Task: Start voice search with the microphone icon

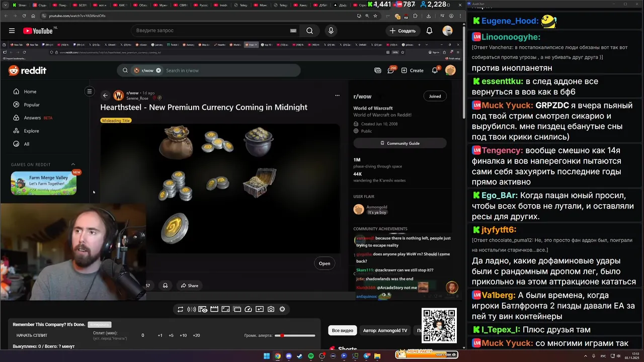Action: tap(331, 31)
